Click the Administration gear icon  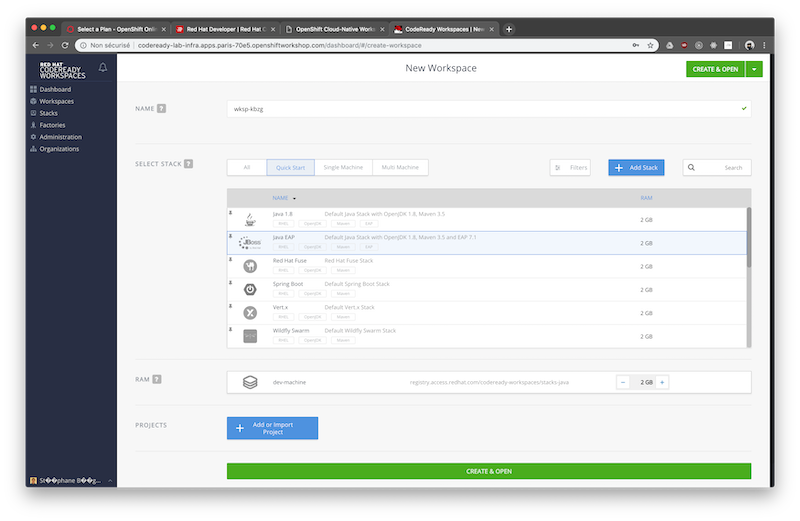click(x=33, y=137)
